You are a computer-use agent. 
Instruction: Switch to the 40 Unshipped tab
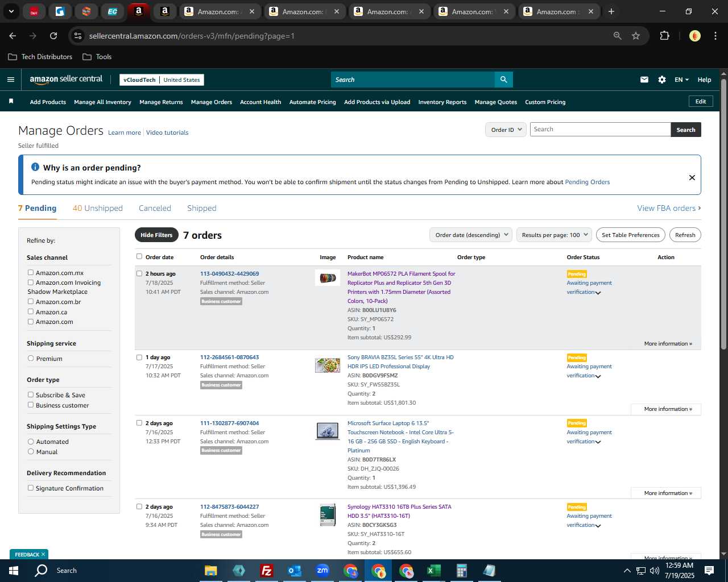tap(97, 208)
